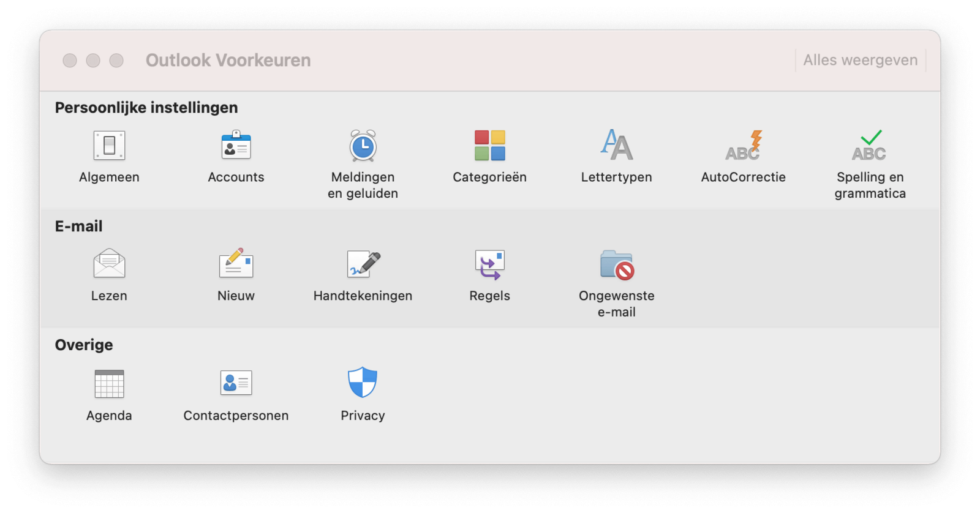Open the Accounts preferences icon
Viewport: 980px width, 513px height.
(236, 146)
